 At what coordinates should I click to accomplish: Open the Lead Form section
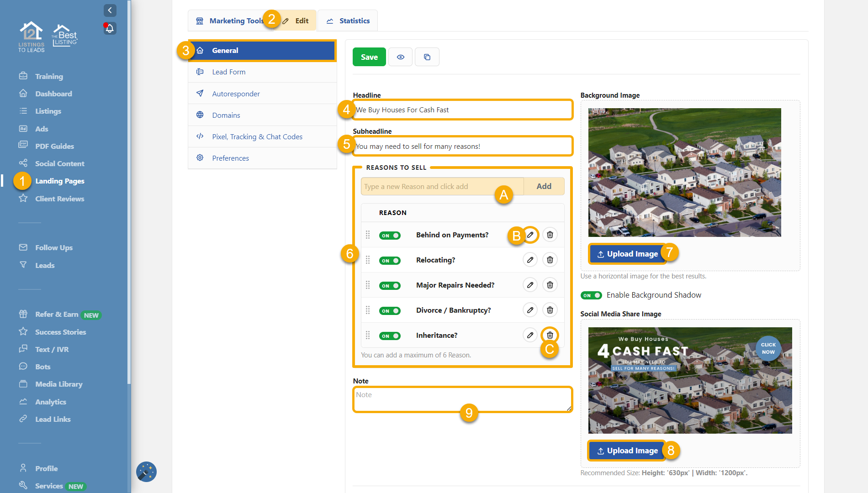(x=228, y=72)
